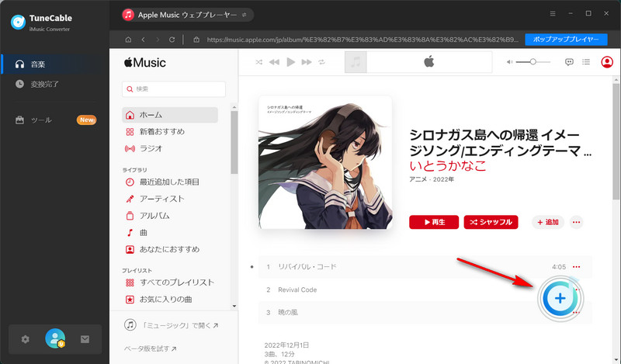
Task: Skip to next track
Action: click(x=307, y=62)
